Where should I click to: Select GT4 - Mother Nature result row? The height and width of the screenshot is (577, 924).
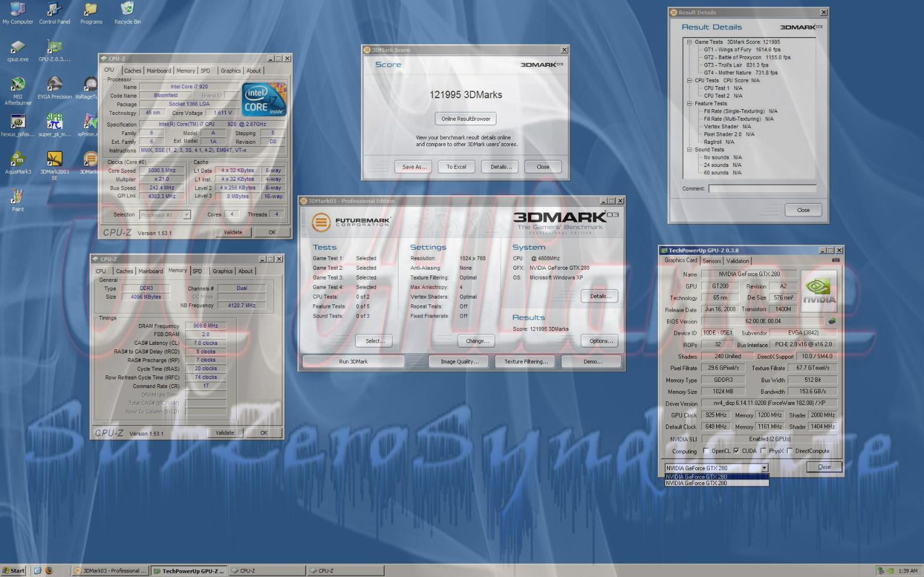pos(740,73)
